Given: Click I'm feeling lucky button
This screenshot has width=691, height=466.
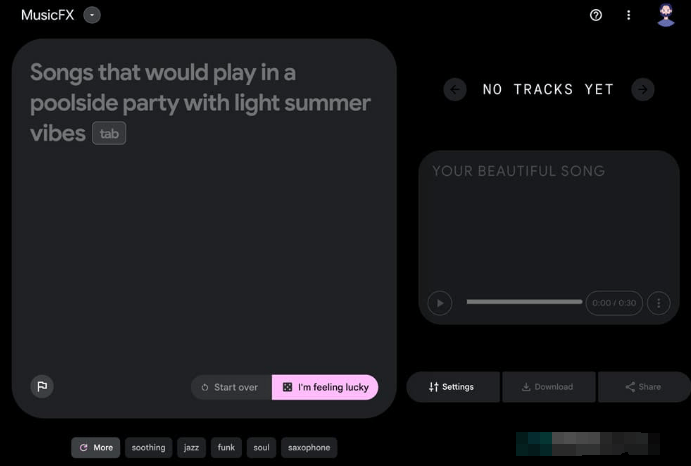Looking at the screenshot, I should 325,388.
